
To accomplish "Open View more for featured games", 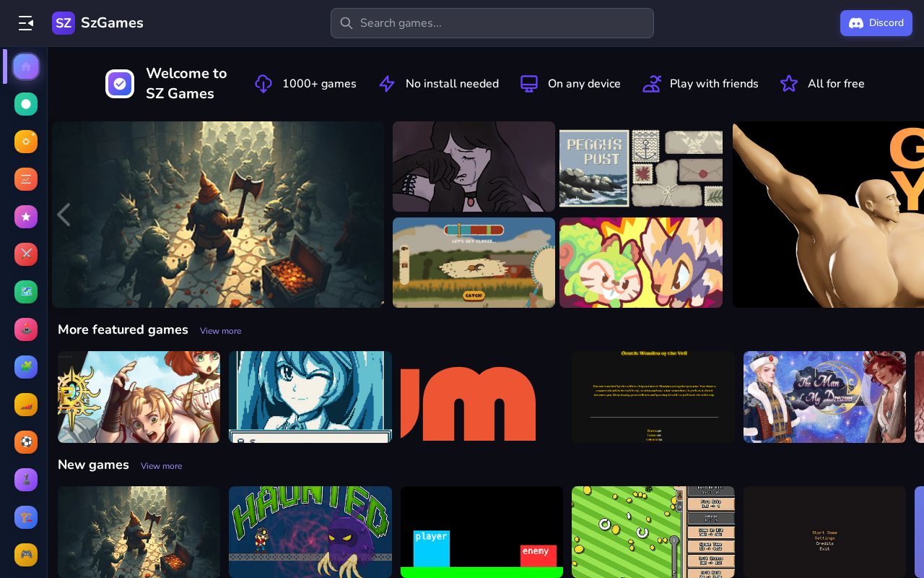I will (x=221, y=331).
